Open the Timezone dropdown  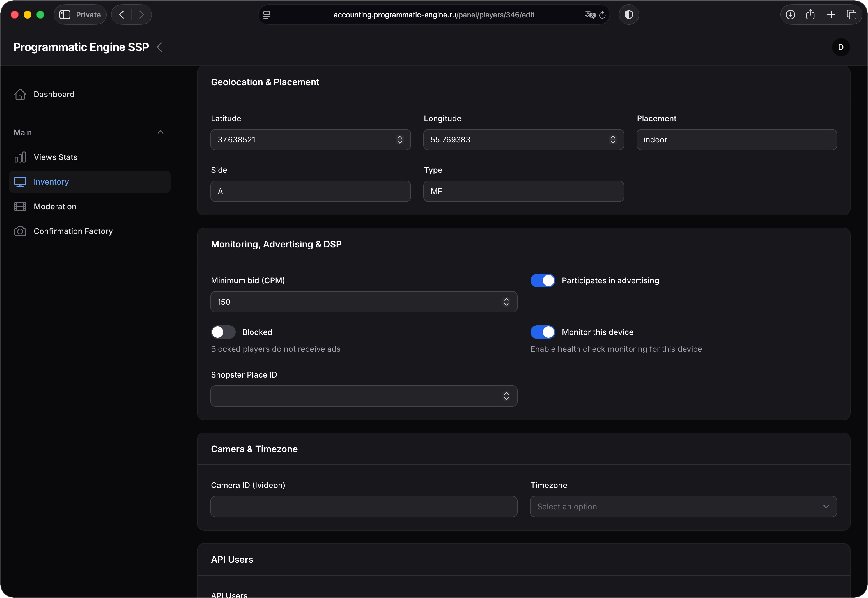(683, 507)
